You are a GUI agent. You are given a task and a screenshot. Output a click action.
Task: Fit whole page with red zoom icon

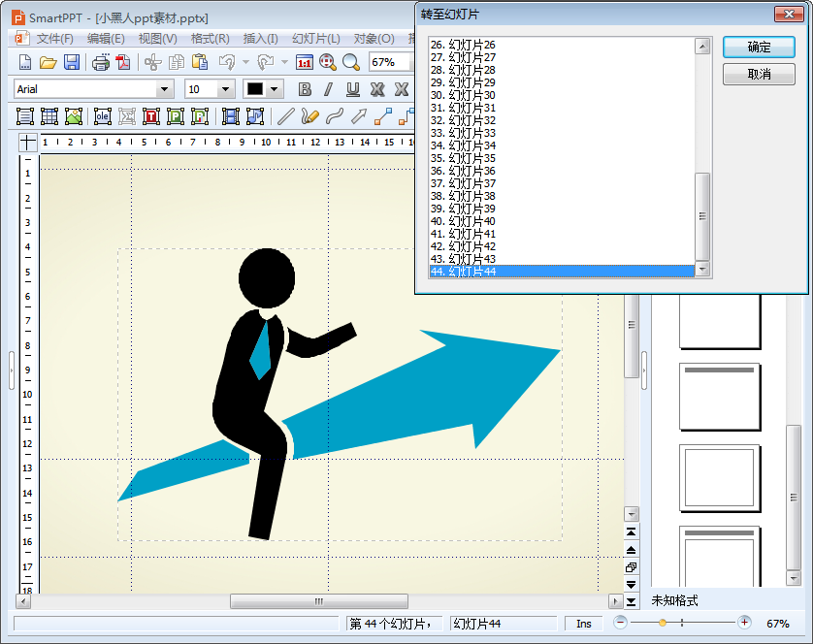tap(328, 62)
